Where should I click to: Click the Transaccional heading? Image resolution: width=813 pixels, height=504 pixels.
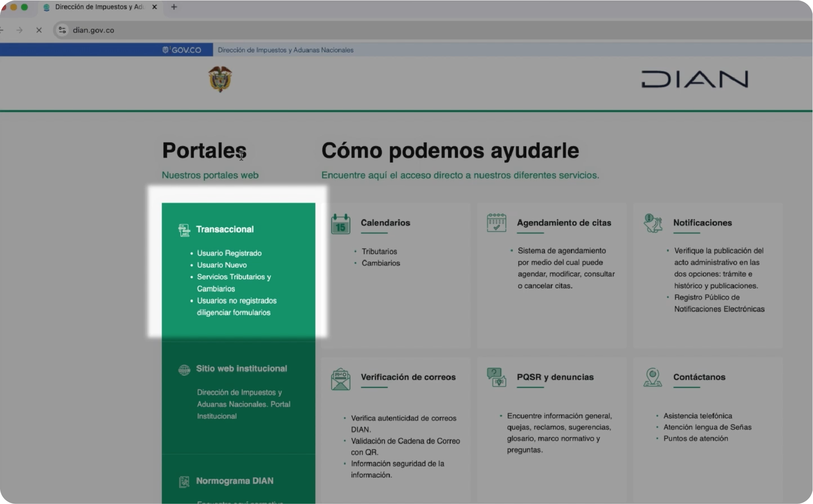click(225, 229)
